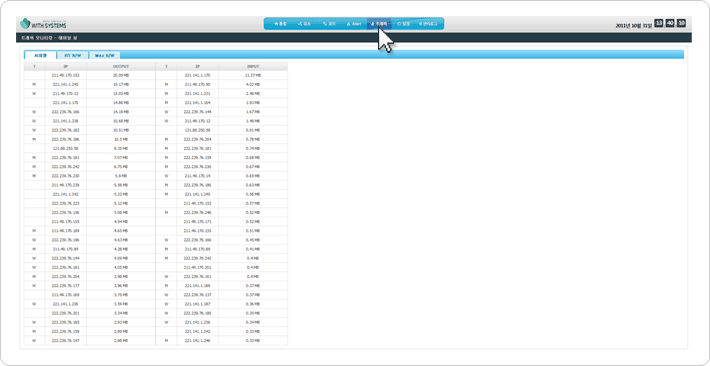Sort by the OUTPUT column header

(x=121, y=66)
